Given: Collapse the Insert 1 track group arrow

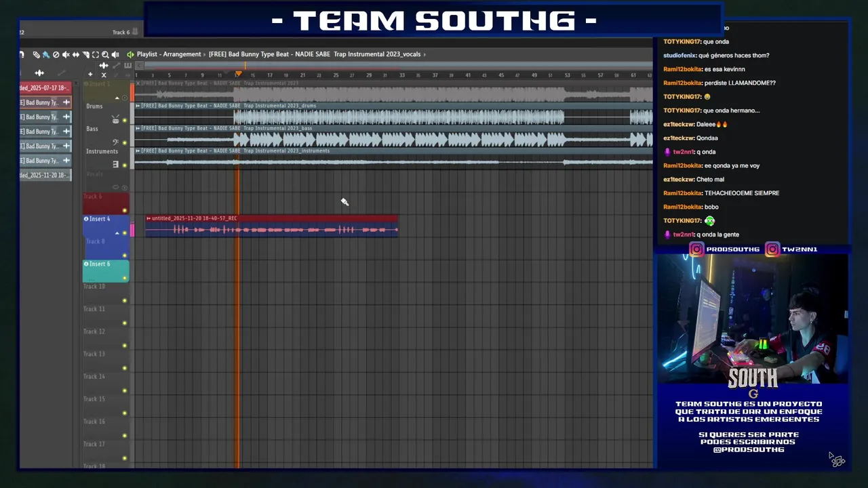Looking at the screenshot, I should tap(117, 98).
